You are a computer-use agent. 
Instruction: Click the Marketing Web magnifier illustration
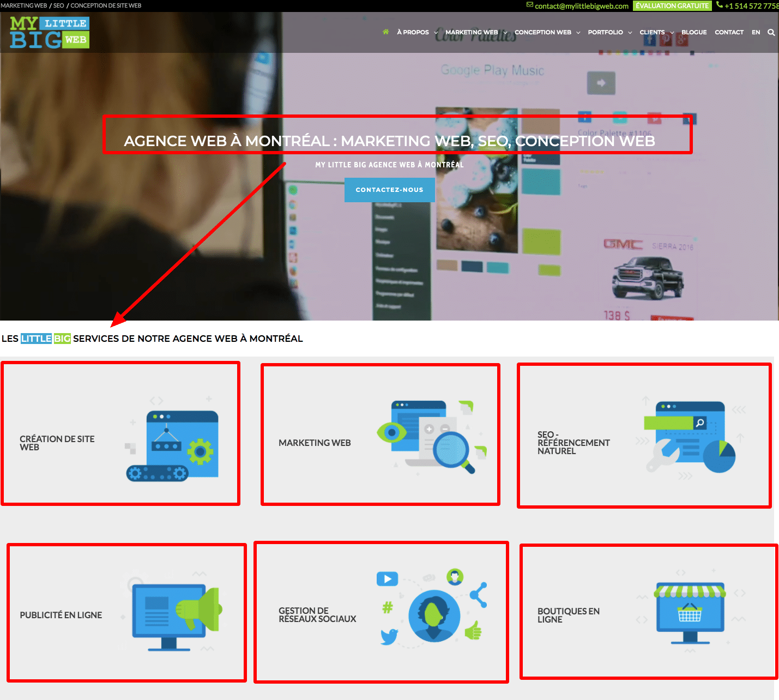[x=432, y=438]
